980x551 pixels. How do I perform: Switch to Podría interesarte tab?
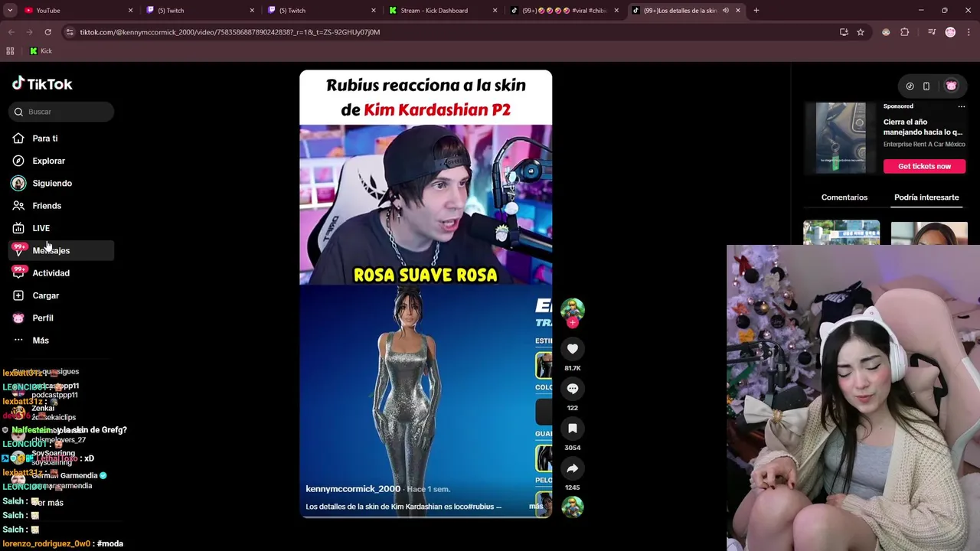(926, 197)
